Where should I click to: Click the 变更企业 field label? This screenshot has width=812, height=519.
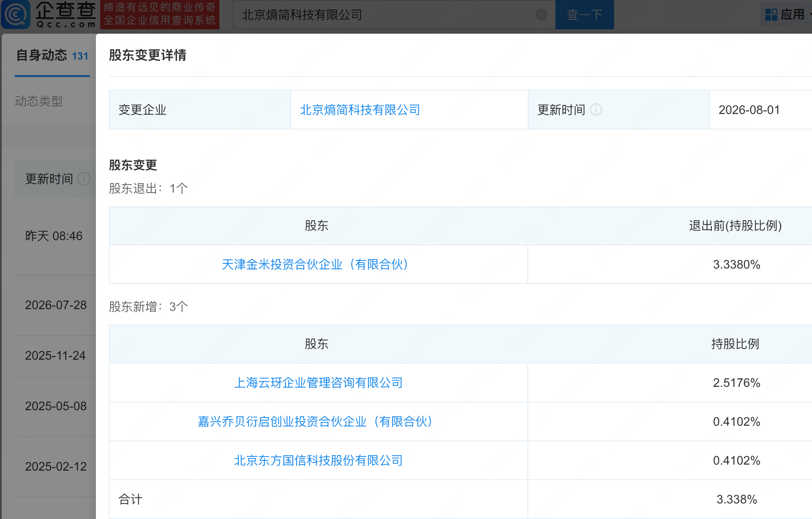[143, 110]
